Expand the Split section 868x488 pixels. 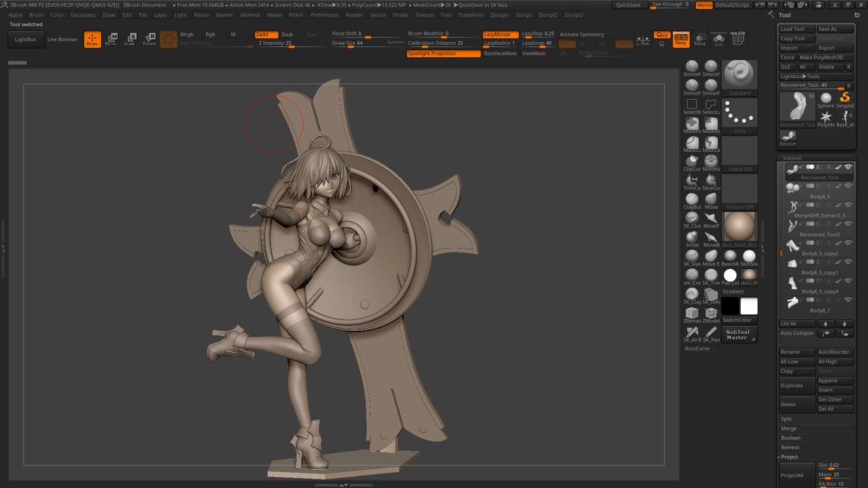coord(786,419)
